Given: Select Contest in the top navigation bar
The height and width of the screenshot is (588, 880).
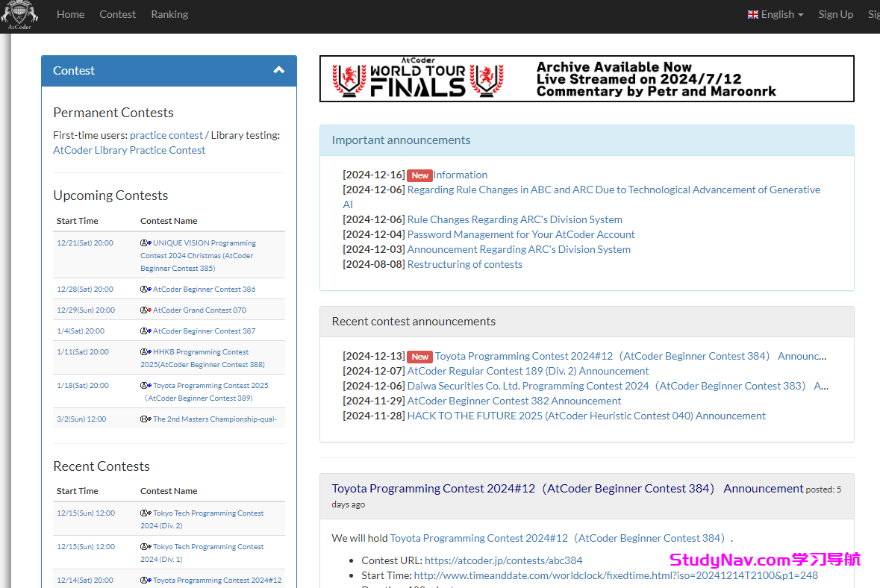Looking at the screenshot, I should 118,15.
